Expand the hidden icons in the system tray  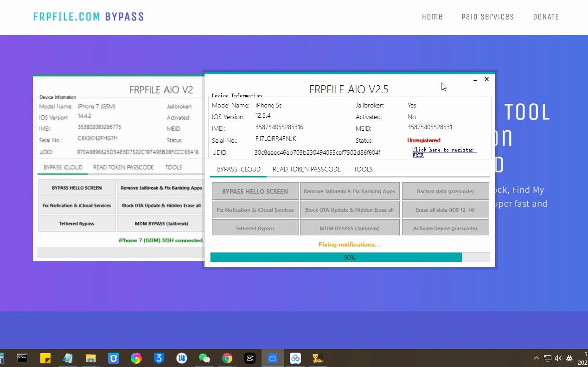(x=537, y=358)
